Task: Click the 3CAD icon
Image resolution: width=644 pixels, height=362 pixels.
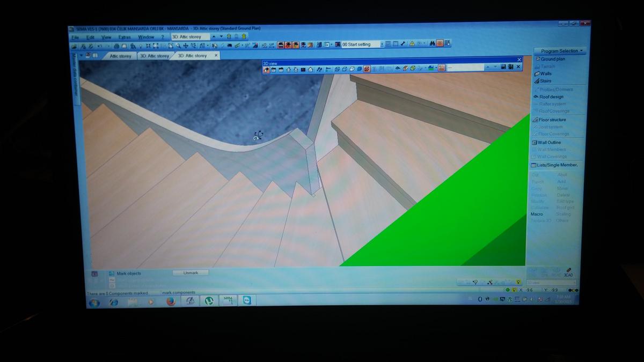Action: coord(568,272)
